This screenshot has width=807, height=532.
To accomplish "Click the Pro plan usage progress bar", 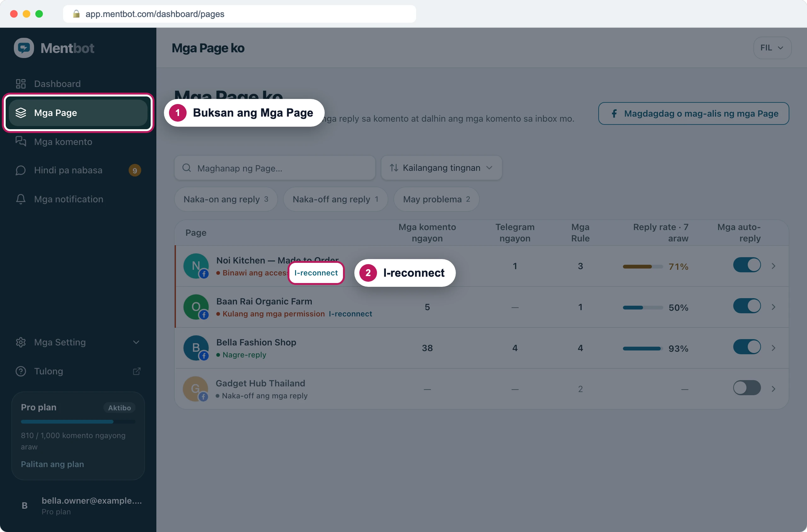I will 78,422.
